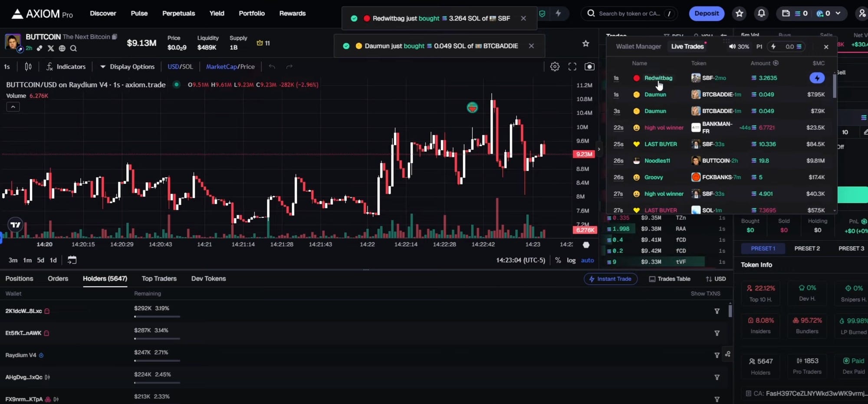Select the candlestick chart style icon

(x=28, y=66)
